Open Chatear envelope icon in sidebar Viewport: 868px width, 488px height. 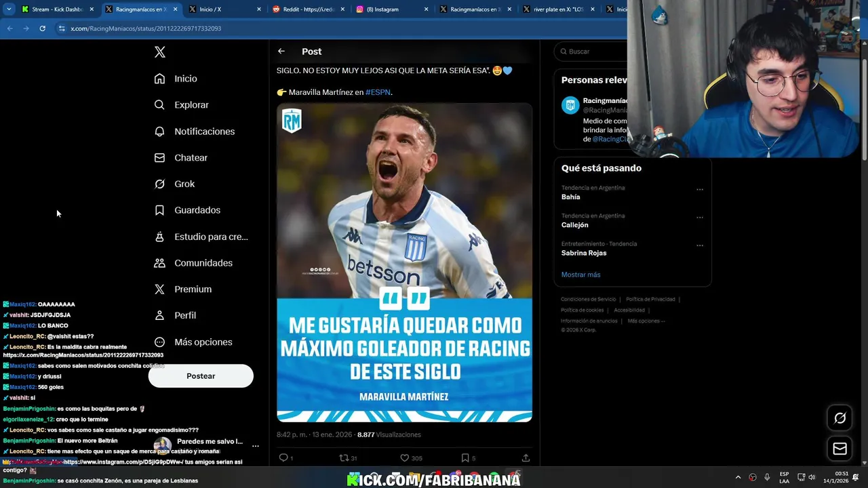coord(159,157)
